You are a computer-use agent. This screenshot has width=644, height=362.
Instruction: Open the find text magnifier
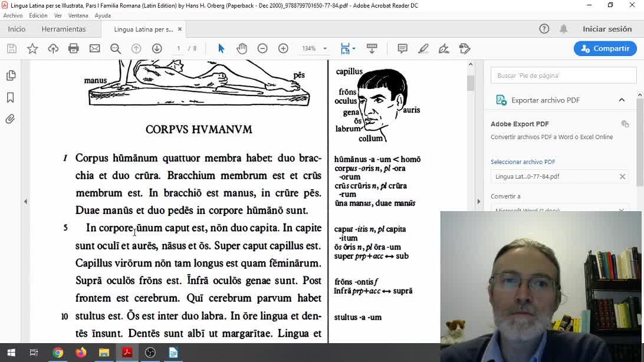(x=116, y=48)
